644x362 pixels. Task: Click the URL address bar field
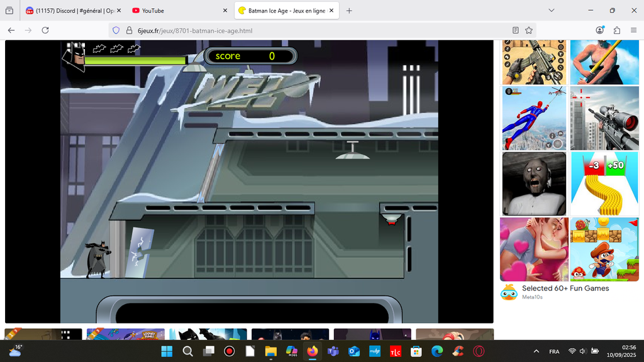(314, 30)
